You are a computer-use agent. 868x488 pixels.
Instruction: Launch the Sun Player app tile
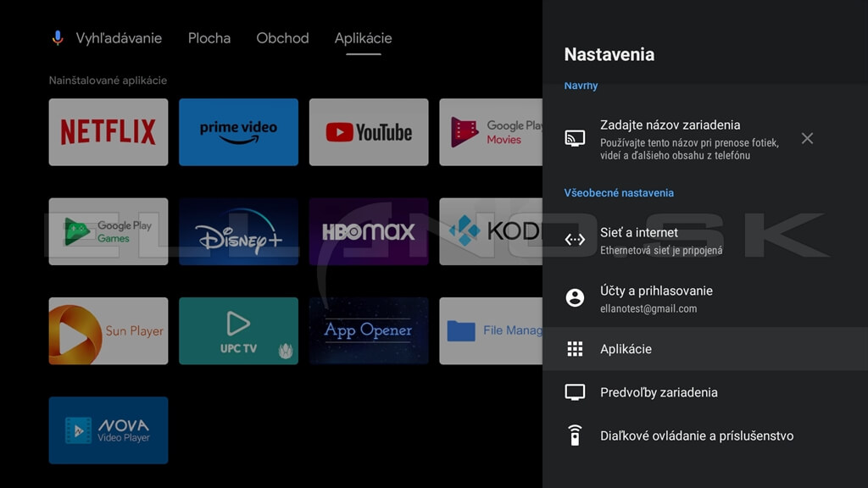pyautogui.click(x=108, y=331)
